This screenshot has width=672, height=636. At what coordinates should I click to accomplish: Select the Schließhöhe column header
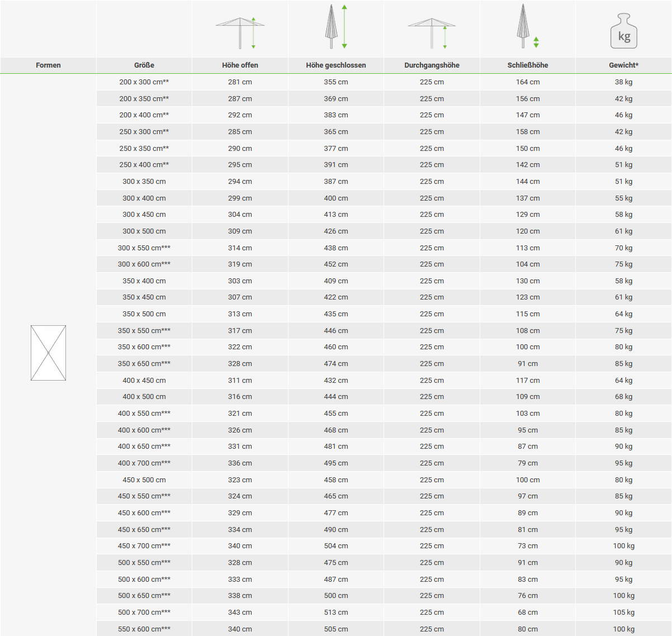[x=528, y=65]
